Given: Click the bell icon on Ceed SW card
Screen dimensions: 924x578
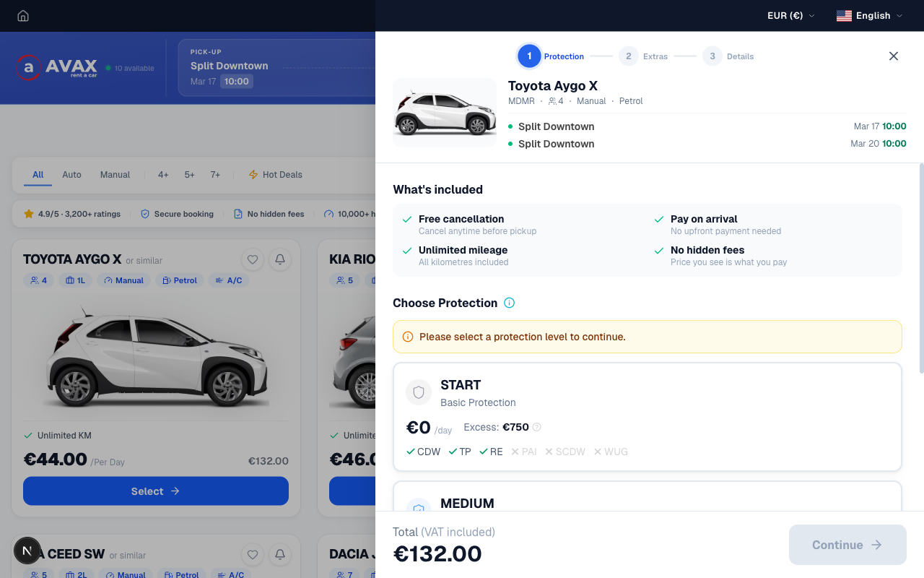Looking at the screenshot, I should [x=280, y=554].
